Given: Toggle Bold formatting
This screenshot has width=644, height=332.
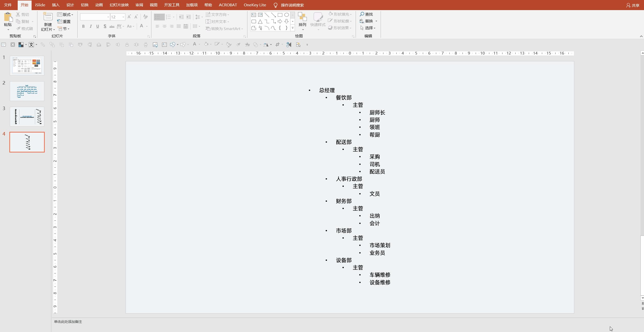Looking at the screenshot, I should pyautogui.click(x=83, y=26).
